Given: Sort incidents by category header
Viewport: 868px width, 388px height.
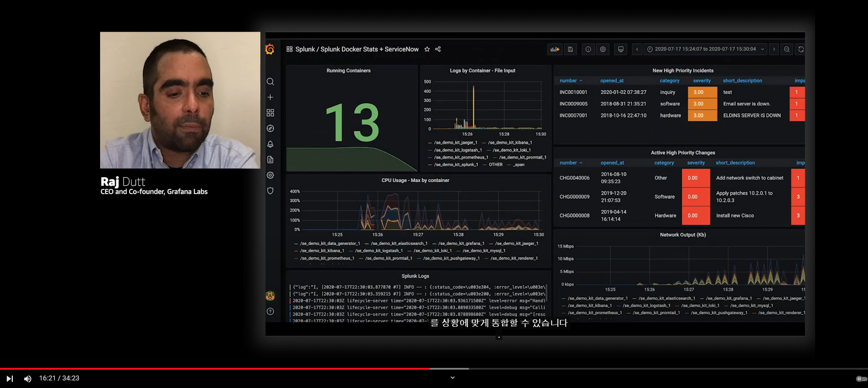Looking at the screenshot, I should 669,80.
